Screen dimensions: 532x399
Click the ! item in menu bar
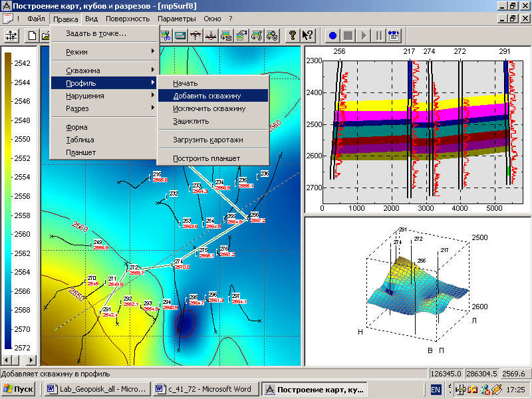coord(18,19)
